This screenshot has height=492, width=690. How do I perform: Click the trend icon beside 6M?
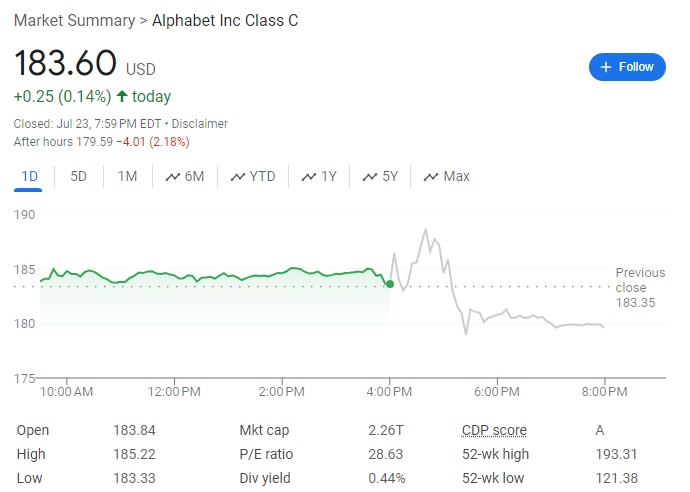[172, 177]
